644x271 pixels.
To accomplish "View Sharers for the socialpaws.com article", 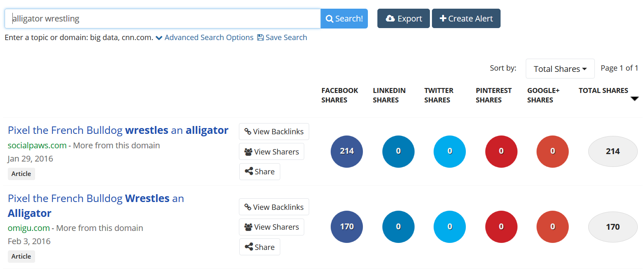I will tap(271, 152).
